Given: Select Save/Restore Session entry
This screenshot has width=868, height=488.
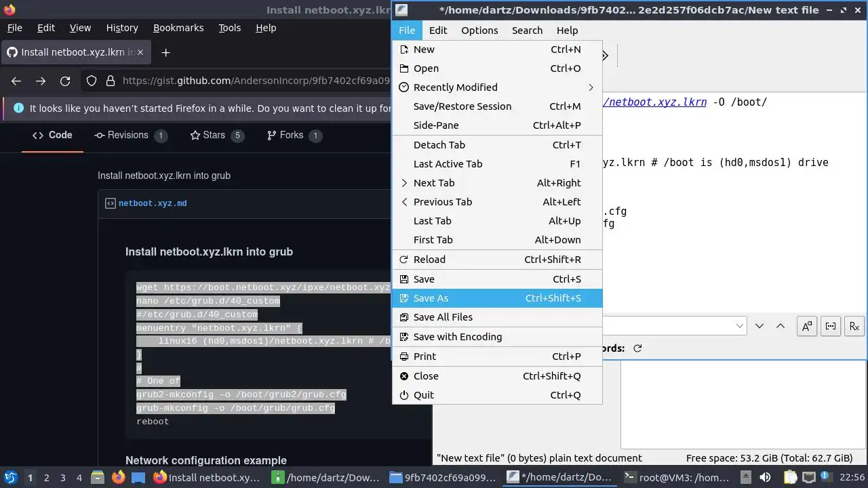Looking at the screenshot, I should click(497, 106).
